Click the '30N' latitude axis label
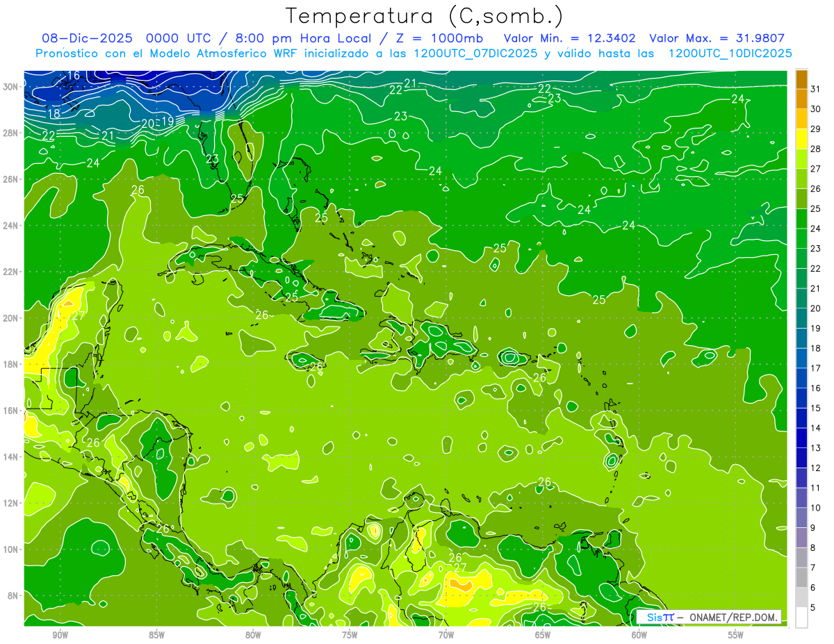Screen dimensions: 834x644 click(x=9, y=86)
